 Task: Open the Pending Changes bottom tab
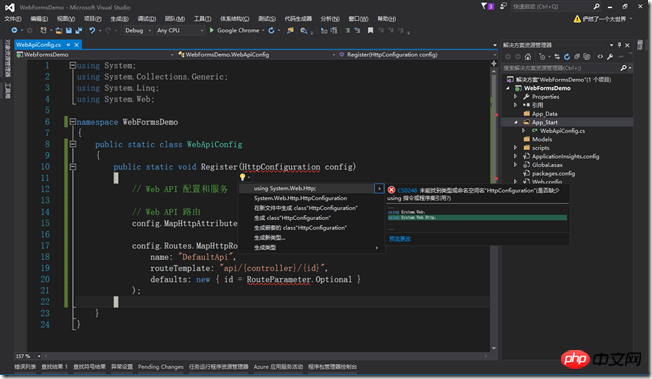click(161, 367)
